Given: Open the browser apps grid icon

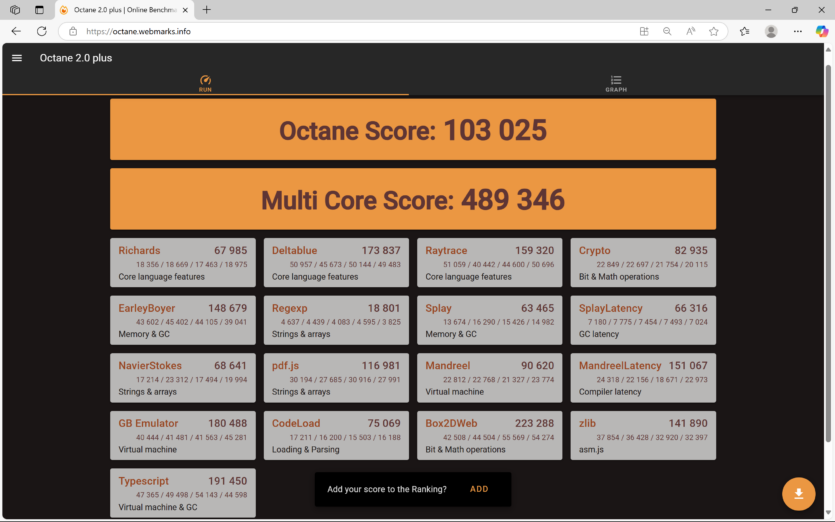Looking at the screenshot, I should pos(644,31).
